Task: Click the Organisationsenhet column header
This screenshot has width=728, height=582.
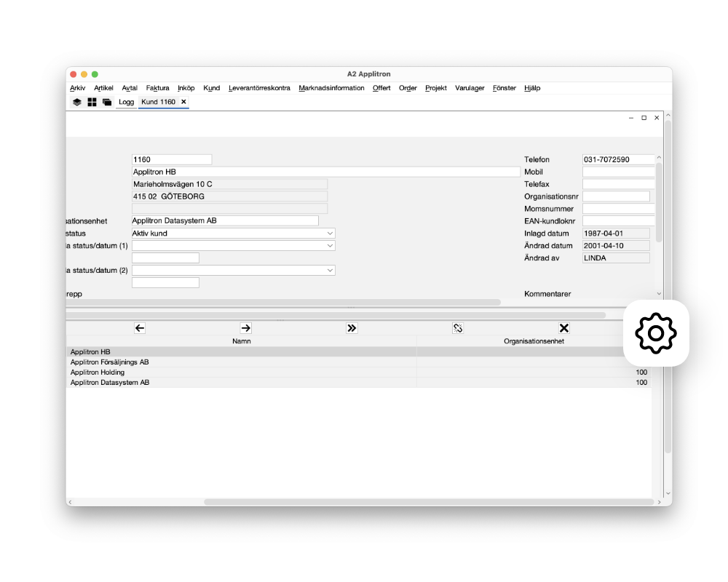Action: (534, 341)
